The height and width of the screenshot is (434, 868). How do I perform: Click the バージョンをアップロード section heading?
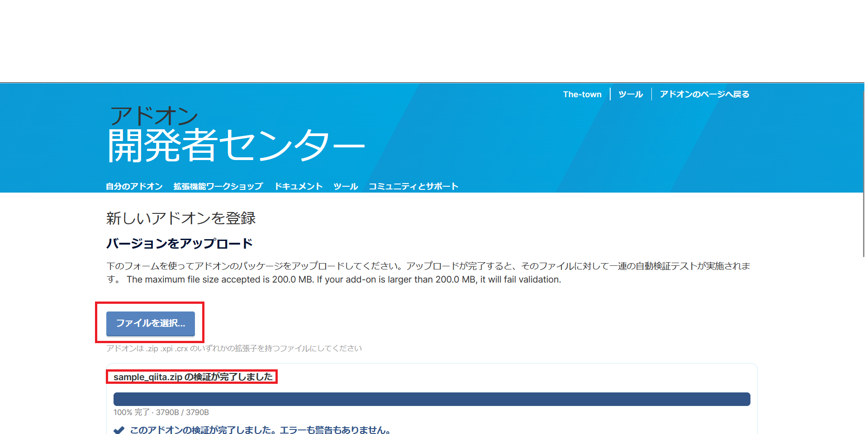coord(179,243)
